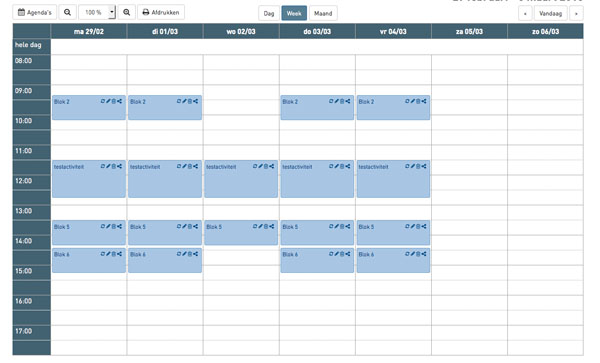This screenshot has height=363, width=600.
Task: Switch to Dag view
Action: (269, 13)
